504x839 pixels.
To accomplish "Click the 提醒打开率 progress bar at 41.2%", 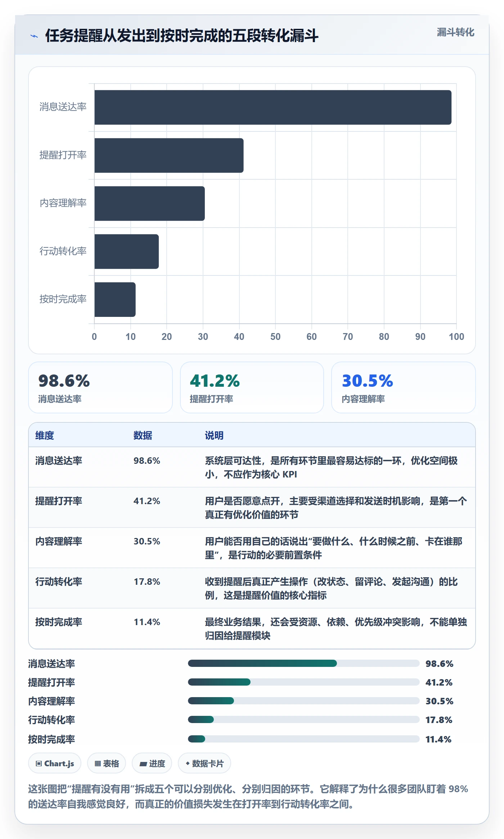I will coord(304,682).
